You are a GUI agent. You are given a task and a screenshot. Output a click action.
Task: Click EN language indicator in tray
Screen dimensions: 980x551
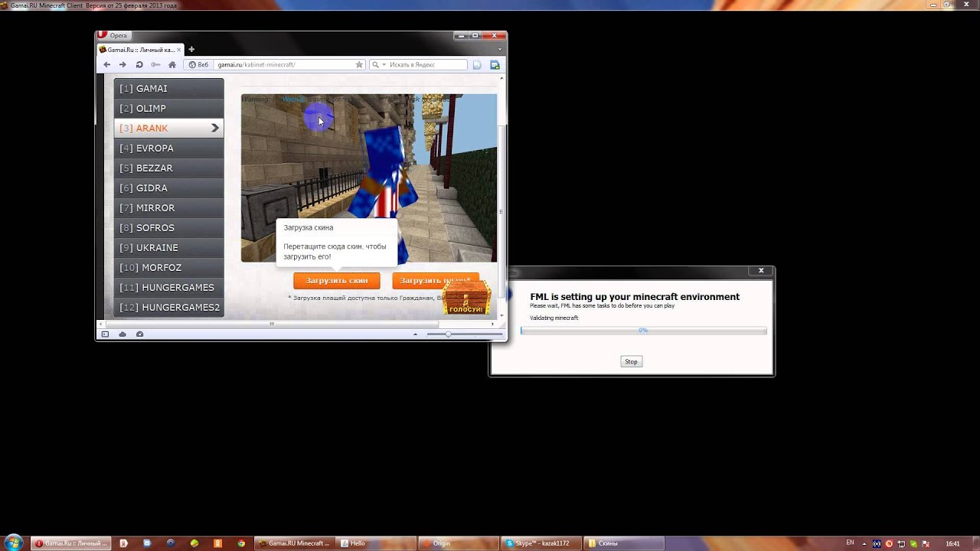tap(850, 543)
